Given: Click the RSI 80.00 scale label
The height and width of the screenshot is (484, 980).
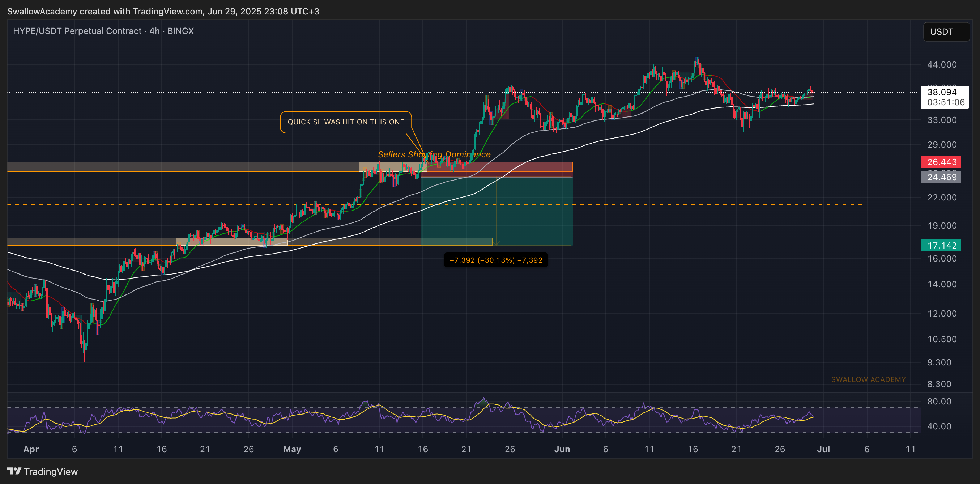Looking at the screenshot, I should pyautogui.click(x=939, y=402).
